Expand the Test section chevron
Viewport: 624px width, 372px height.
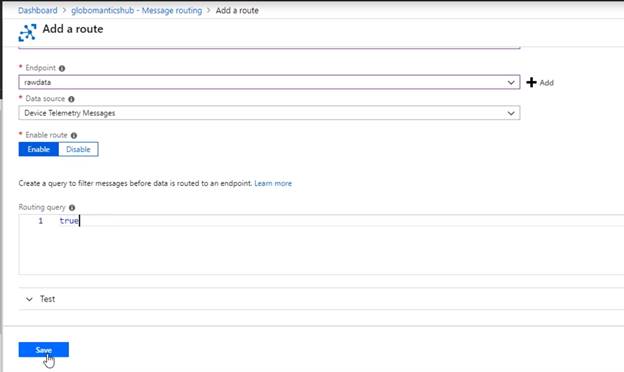coord(29,299)
